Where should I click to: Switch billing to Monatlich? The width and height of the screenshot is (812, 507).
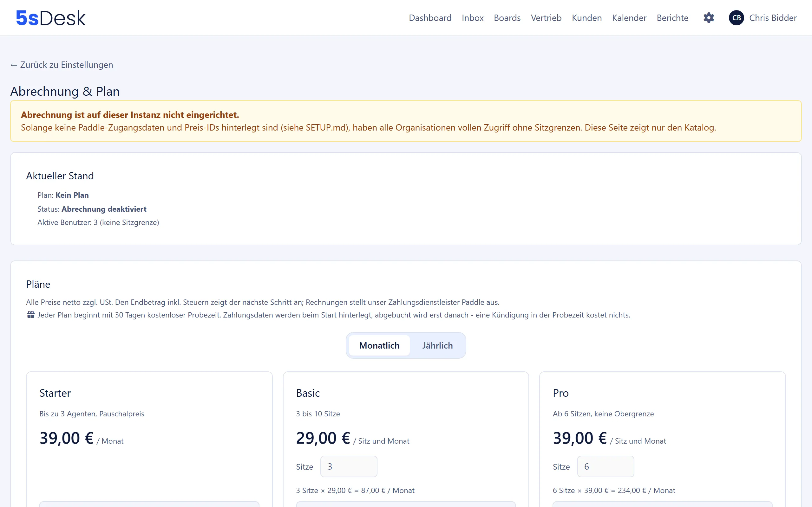pyautogui.click(x=379, y=345)
